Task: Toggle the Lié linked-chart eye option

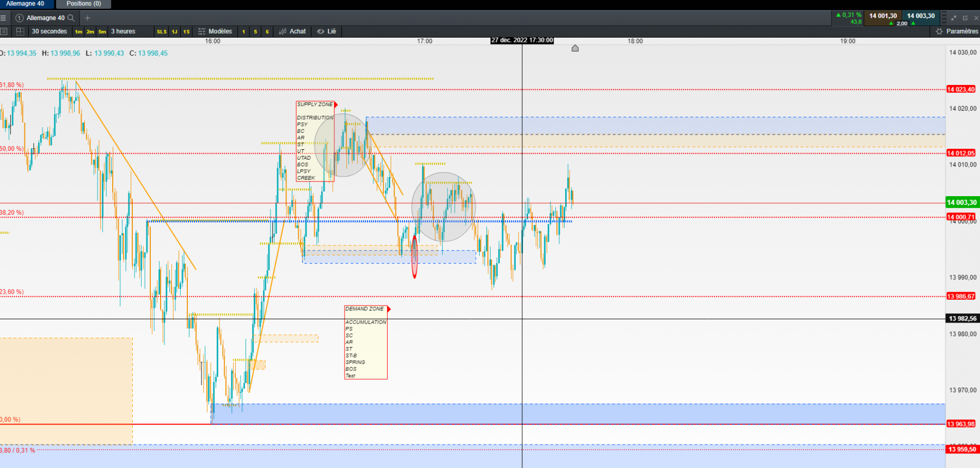Action: pos(327,32)
